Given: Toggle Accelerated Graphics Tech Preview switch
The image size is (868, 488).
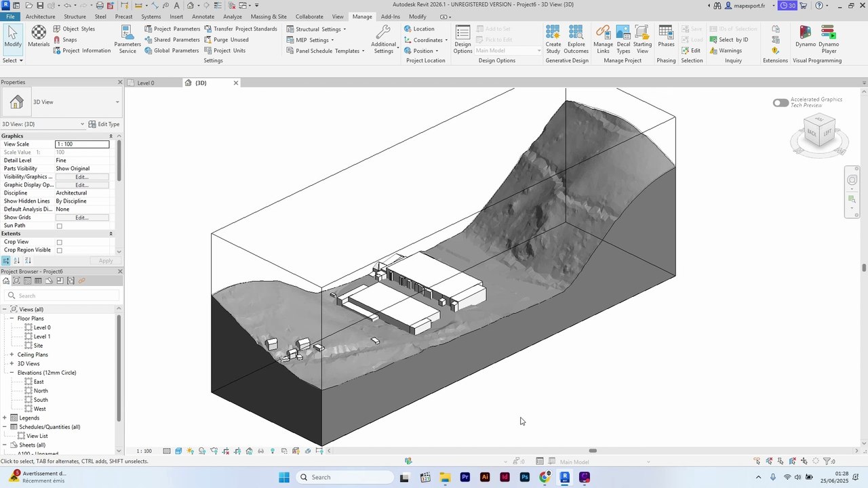Looking at the screenshot, I should click(x=781, y=103).
